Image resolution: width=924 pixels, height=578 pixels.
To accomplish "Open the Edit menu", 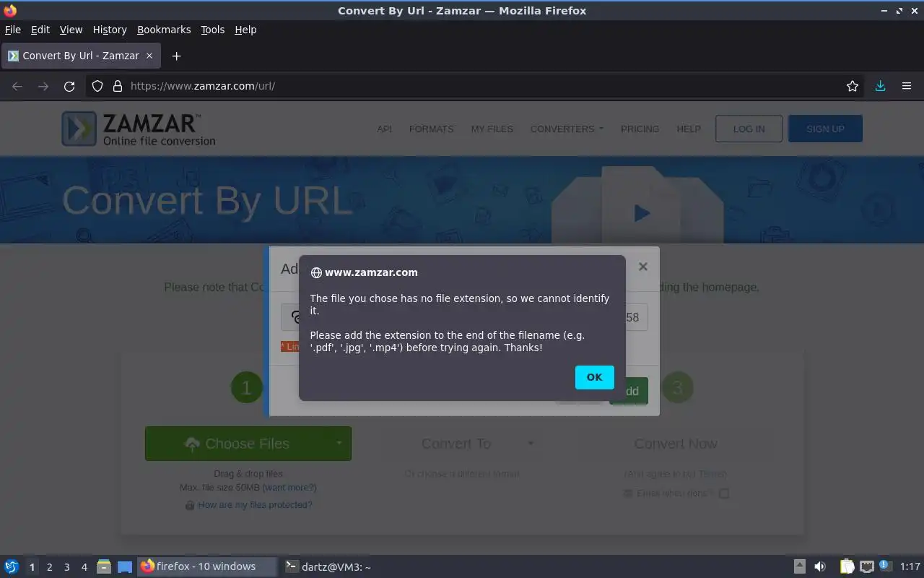I will 40,30.
